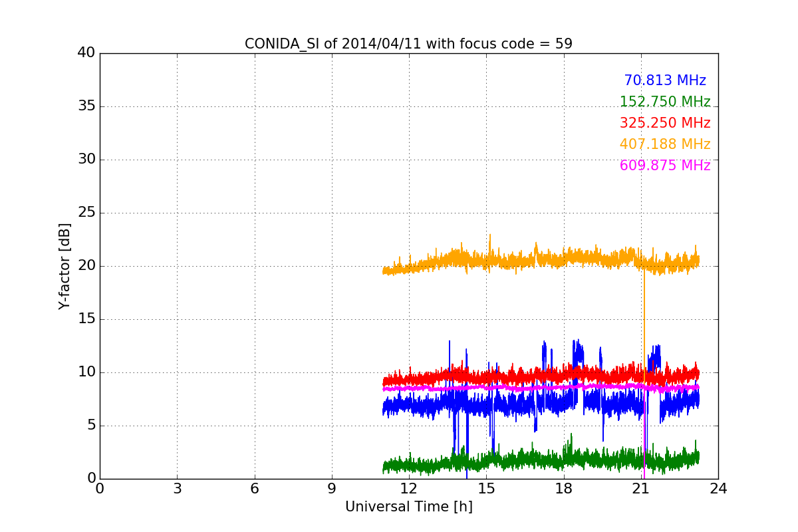This screenshot has width=798, height=532.
Task: Click the x-axis tick label '15'
Action: point(486,489)
